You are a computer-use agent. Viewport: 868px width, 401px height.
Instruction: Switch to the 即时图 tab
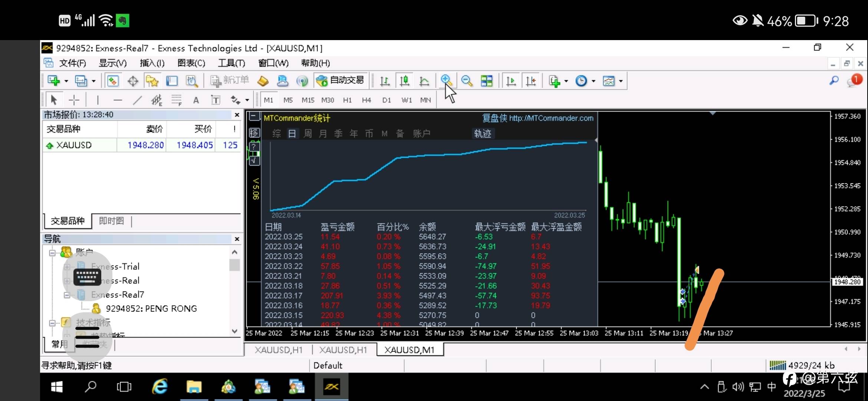111,221
